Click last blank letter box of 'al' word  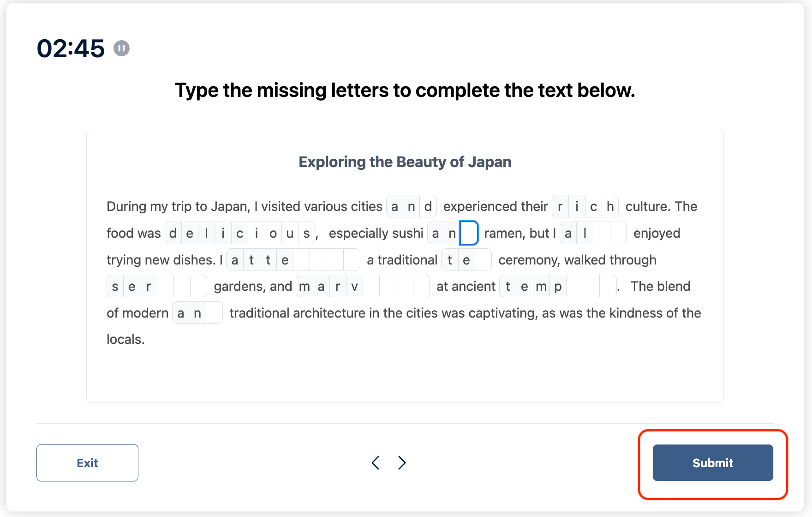pyautogui.click(x=618, y=233)
